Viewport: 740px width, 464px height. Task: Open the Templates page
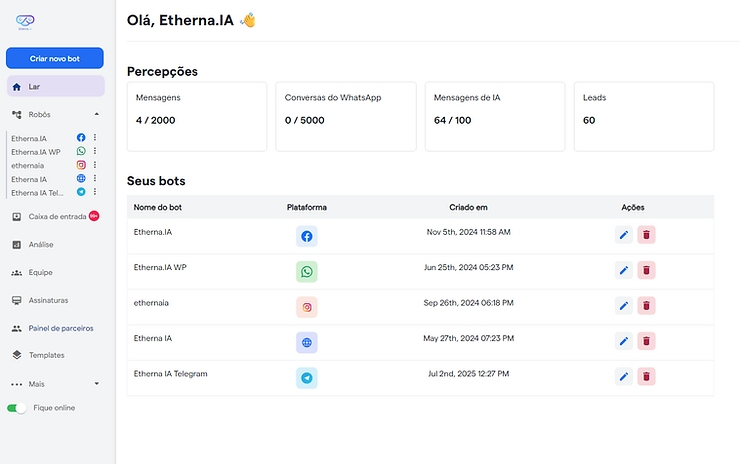pyautogui.click(x=46, y=355)
